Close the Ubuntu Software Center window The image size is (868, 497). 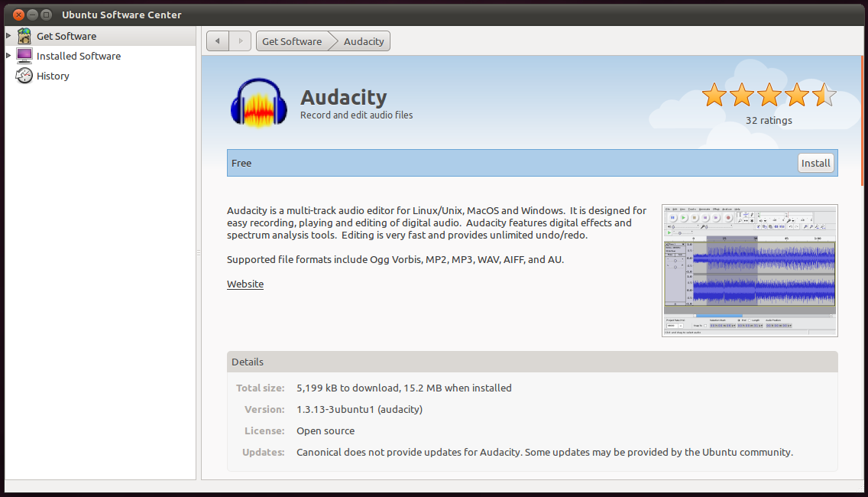point(19,15)
